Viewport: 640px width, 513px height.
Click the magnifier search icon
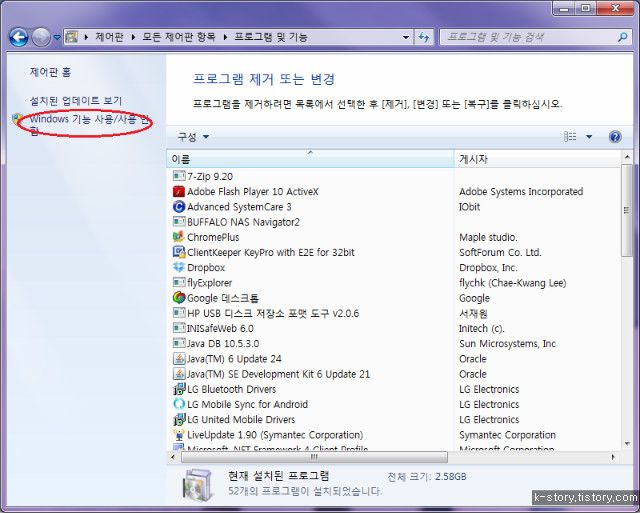coord(622,38)
